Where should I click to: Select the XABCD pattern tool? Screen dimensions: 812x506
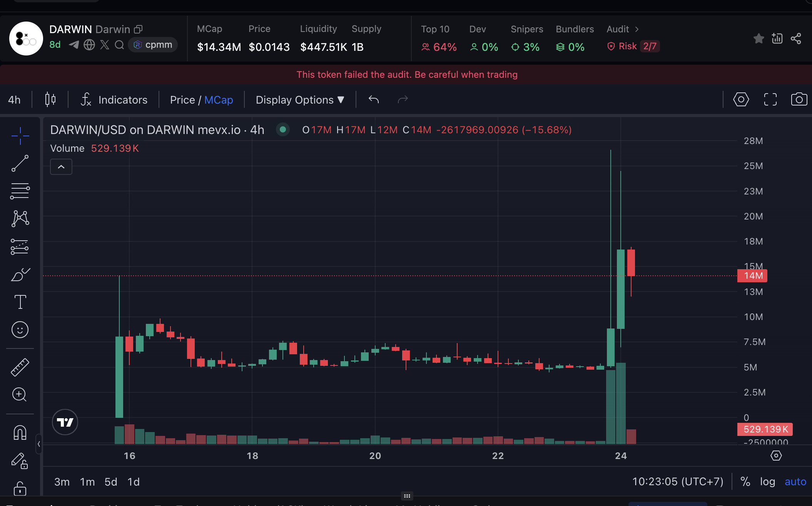coord(20,219)
